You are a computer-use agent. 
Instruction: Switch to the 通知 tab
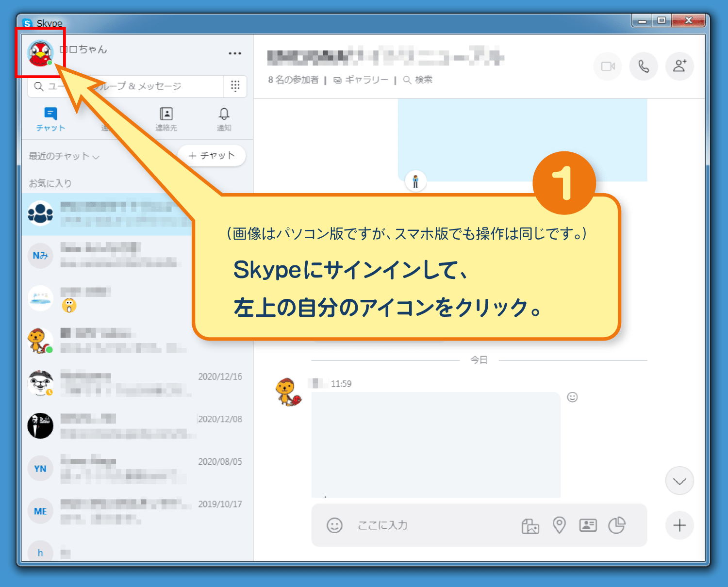(x=224, y=119)
